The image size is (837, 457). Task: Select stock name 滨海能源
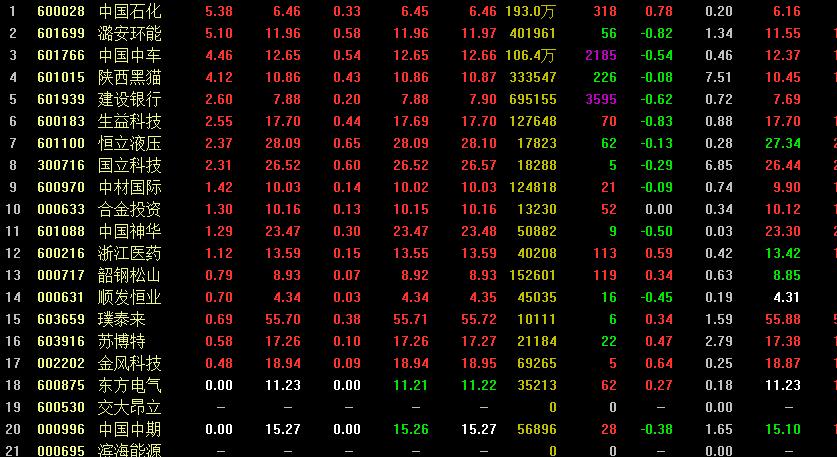click(x=129, y=450)
